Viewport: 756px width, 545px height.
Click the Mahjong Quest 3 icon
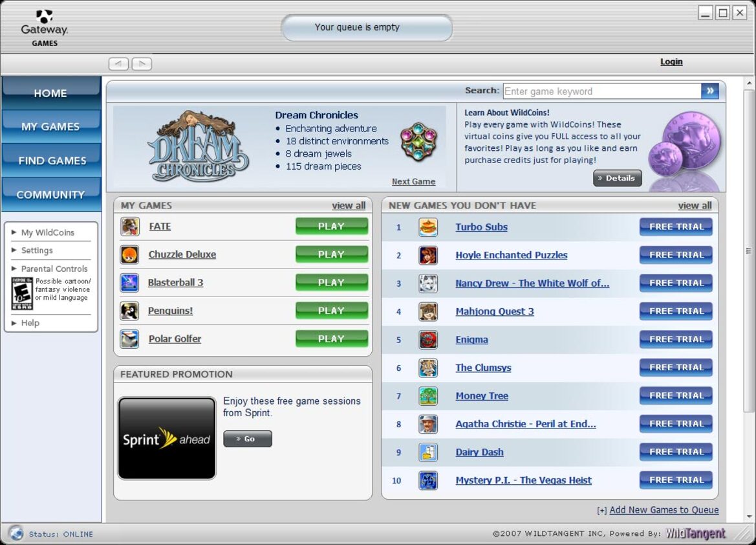click(428, 311)
